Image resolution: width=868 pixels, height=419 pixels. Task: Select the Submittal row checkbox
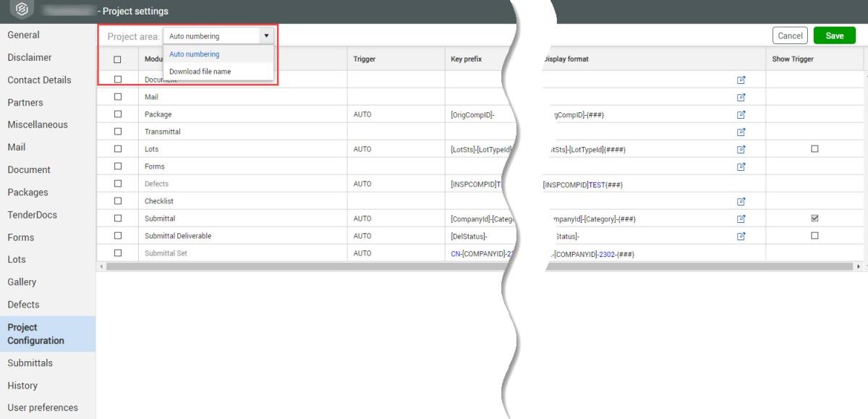pos(117,219)
